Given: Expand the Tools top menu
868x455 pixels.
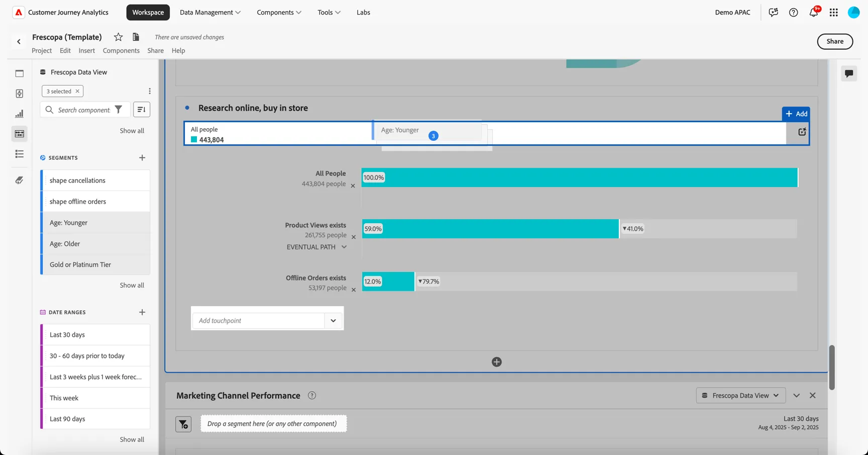Looking at the screenshot, I should click(x=329, y=12).
